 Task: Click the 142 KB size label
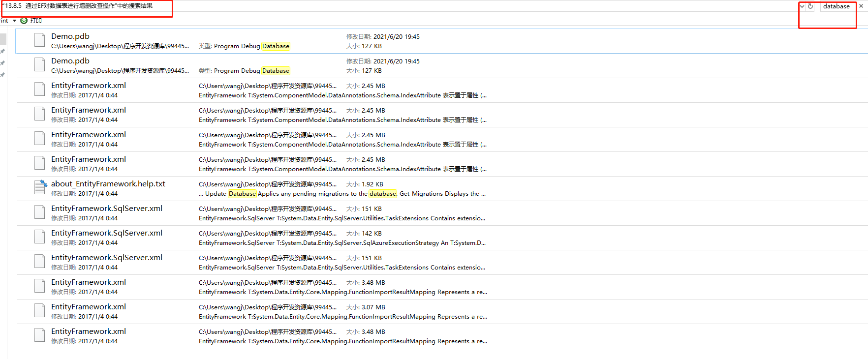pos(364,234)
